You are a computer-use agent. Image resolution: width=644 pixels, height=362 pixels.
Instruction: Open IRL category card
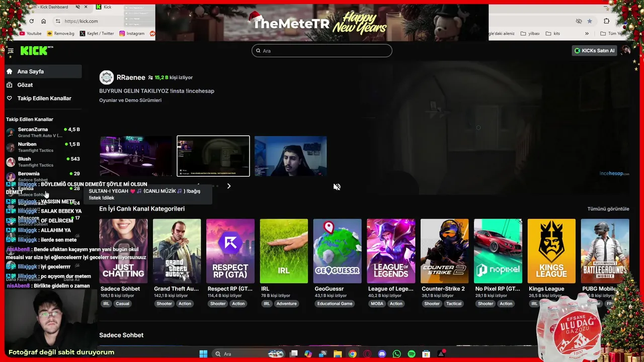[284, 251]
